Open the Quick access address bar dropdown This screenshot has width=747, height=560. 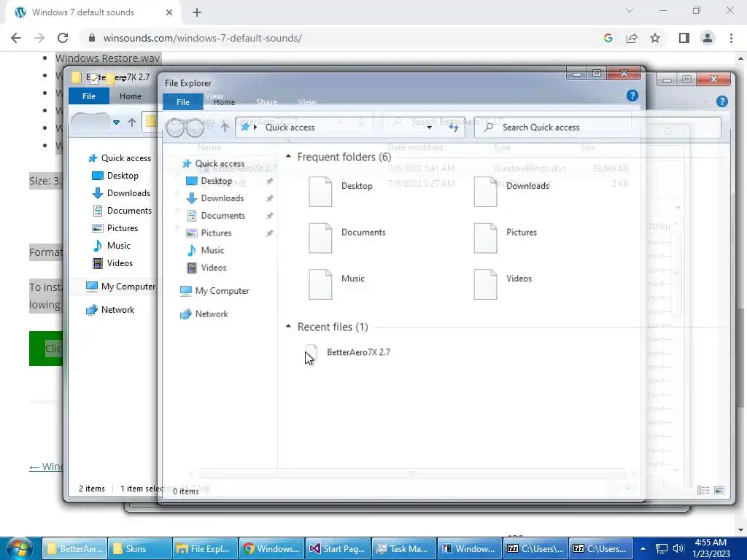coord(429,127)
